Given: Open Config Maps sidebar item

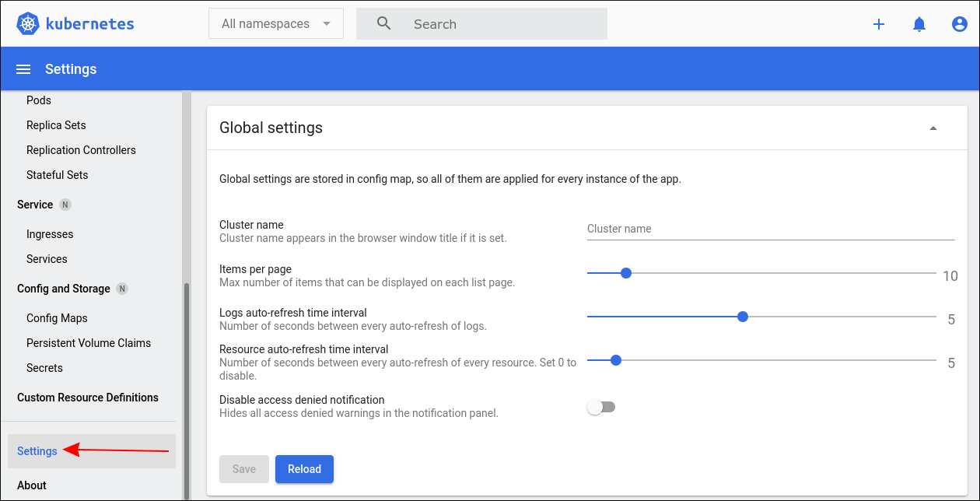Looking at the screenshot, I should [57, 318].
